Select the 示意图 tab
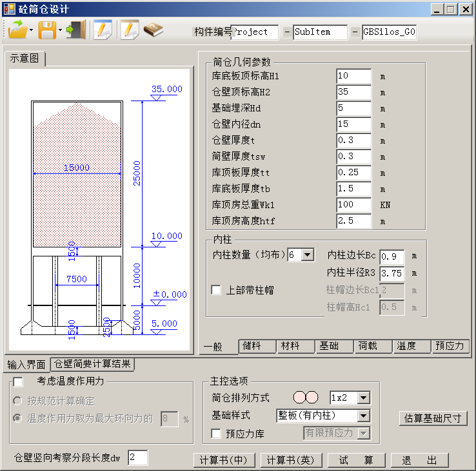476x471 pixels. pyautogui.click(x=25, y=58)
